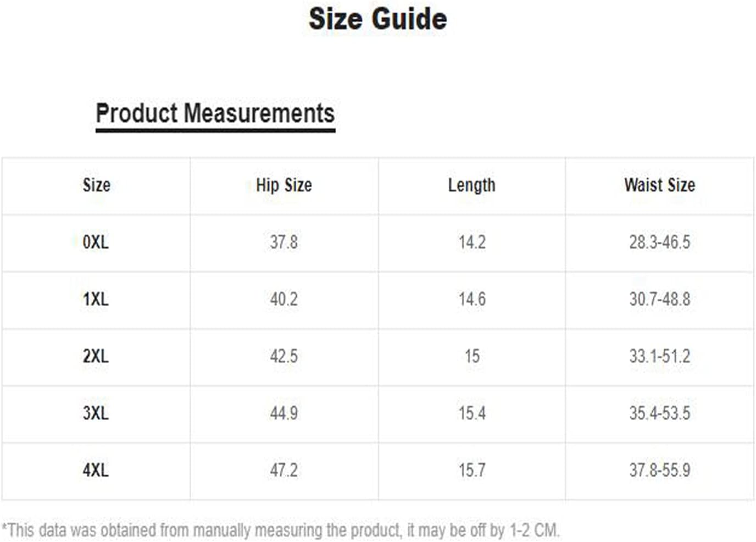Select the 15.4 length cell

pyautogui.click(x=472, y=413)
